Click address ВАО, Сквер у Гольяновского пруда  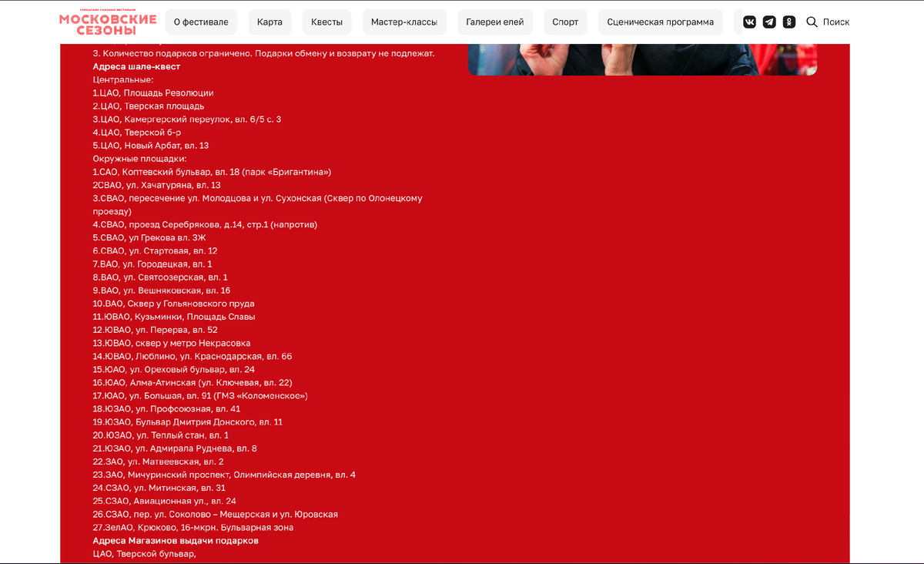(x=173, y=304)
